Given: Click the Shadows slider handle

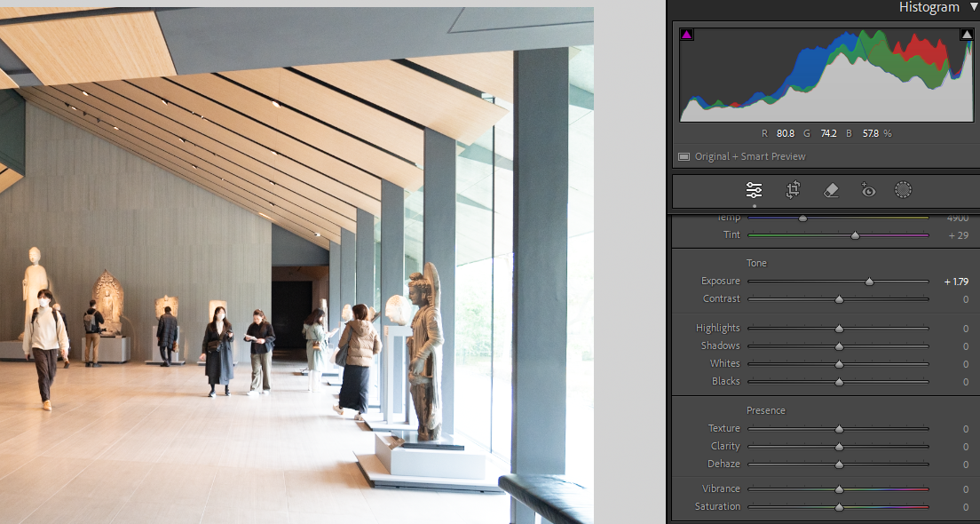Looking at the screenshot, I should [x=840, y=346].
